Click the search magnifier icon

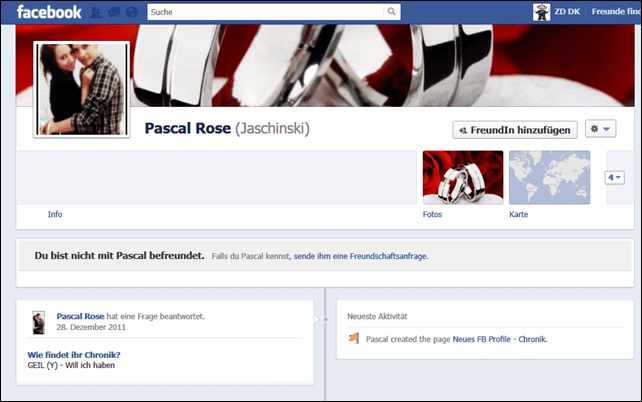click(x=391, y=11)
